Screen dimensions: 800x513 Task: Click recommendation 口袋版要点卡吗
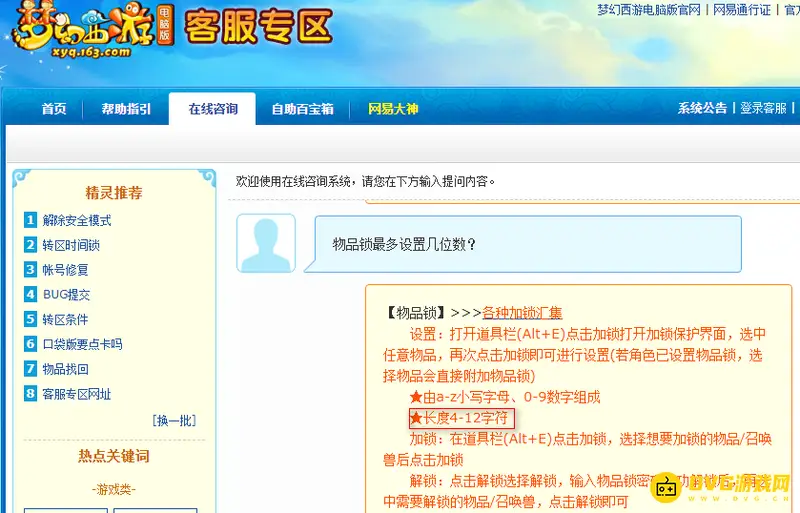pos(82,344)
